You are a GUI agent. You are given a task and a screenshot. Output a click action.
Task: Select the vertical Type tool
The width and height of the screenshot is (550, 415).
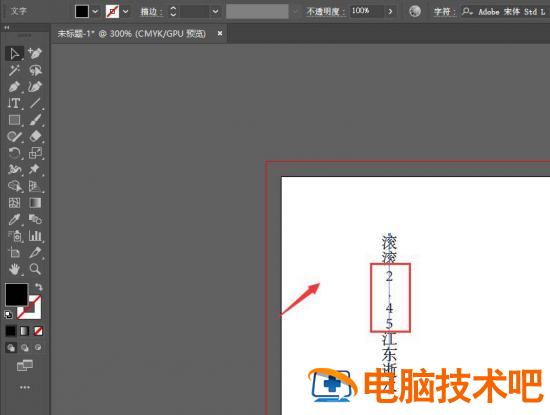click(x=14, y=103)
